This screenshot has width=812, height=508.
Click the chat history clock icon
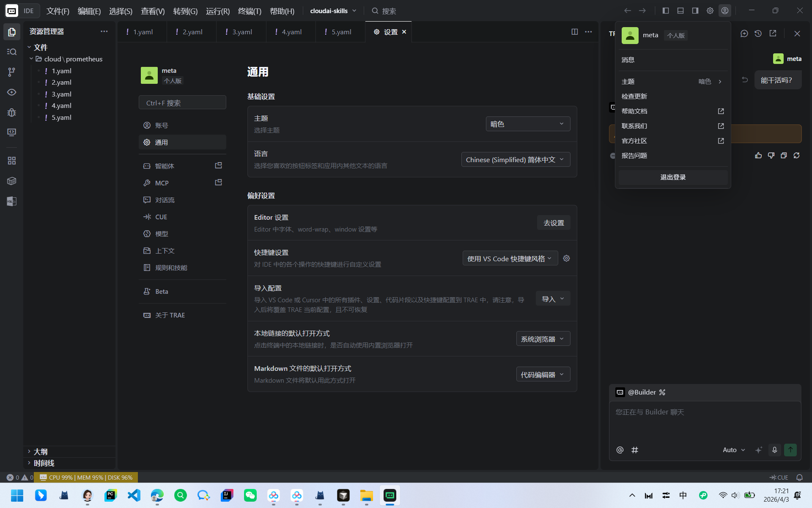[x=758, y=33]
